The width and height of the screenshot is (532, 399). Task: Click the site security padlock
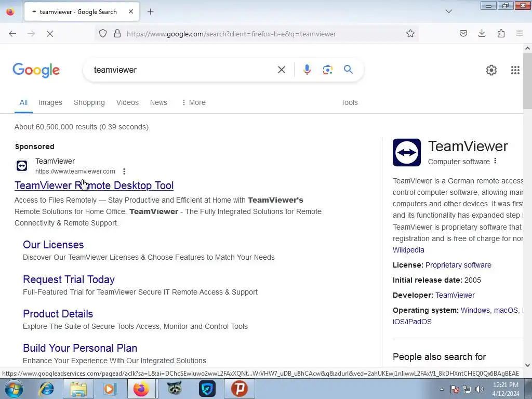click(117, 34)
